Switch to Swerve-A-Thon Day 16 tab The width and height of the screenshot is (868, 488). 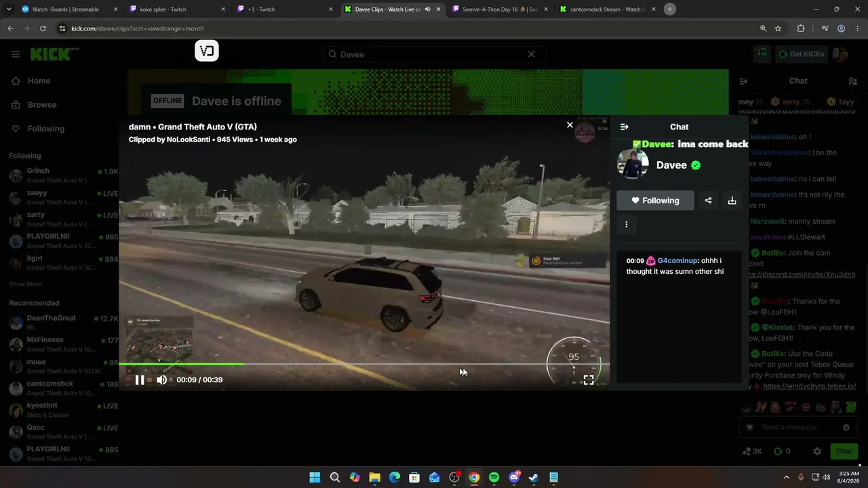500,9
